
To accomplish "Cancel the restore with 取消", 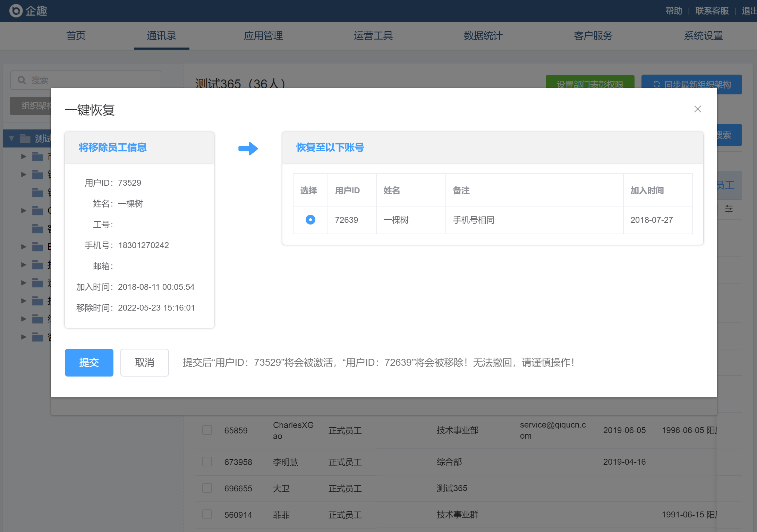I will point(145,363).
